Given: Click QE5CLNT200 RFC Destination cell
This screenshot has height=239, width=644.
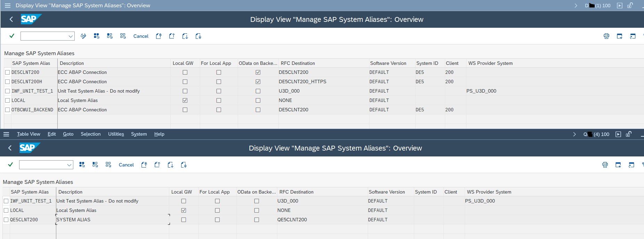Looking at the screenshot, I should [322, 220].
